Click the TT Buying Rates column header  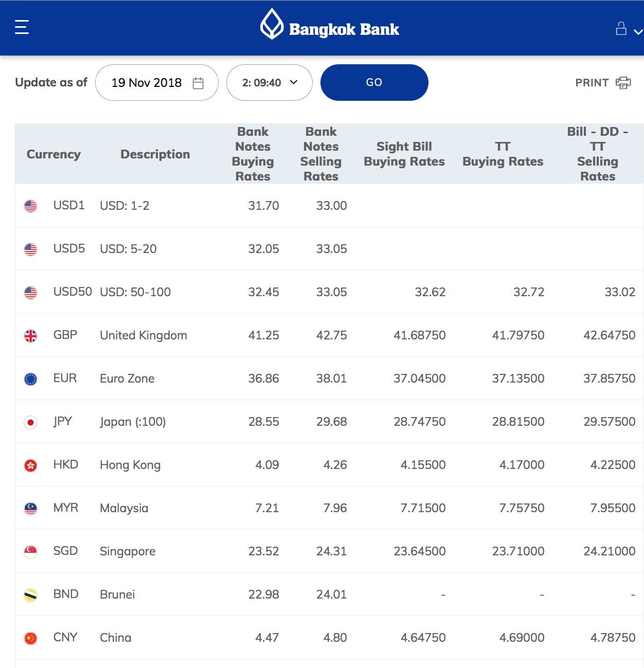click(x=503, y=154)
